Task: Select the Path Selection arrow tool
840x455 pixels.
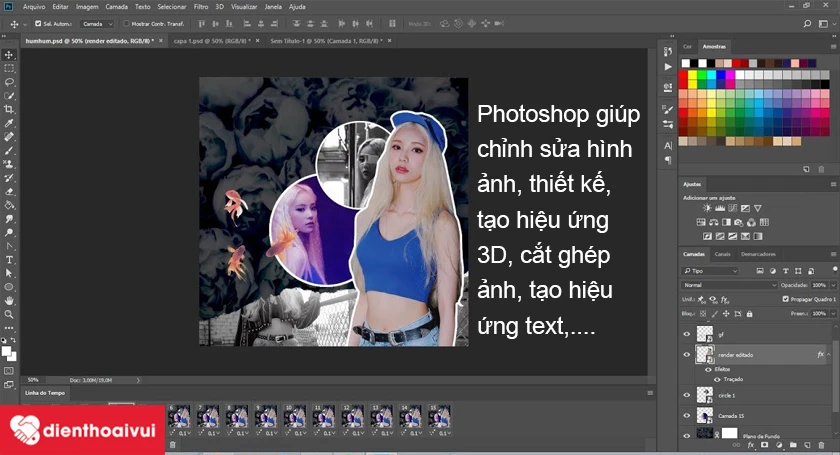Action: point(9,273)
